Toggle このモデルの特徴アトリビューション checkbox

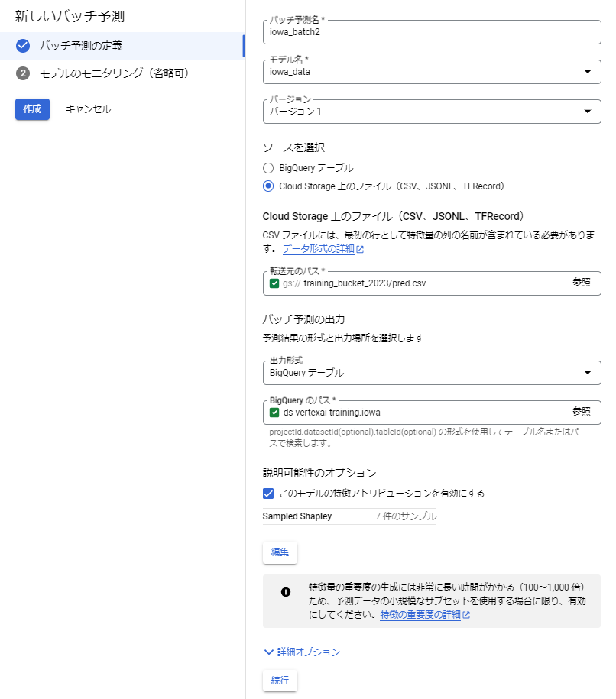(x=268, y=494)
